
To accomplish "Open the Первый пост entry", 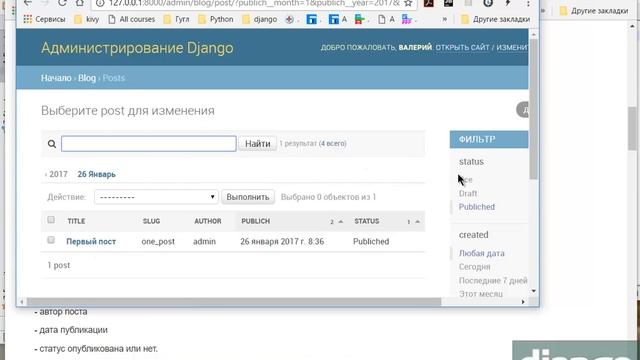I will coord(91,242).
